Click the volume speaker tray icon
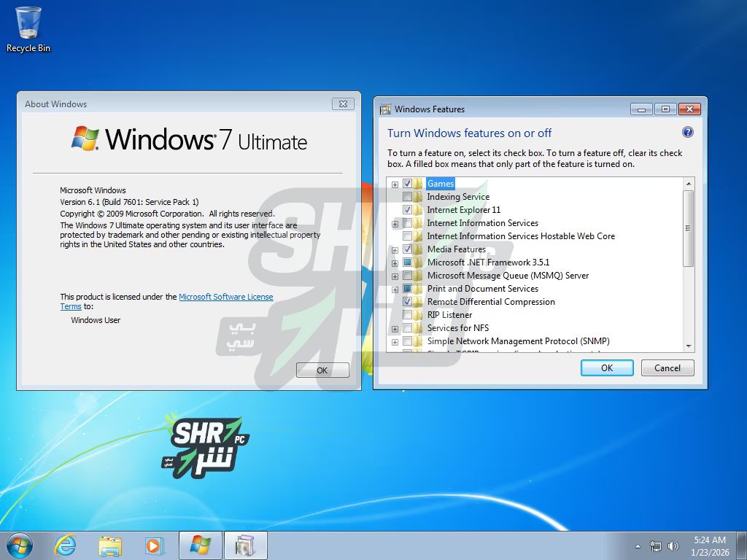The height and width of the screenshot is (560, 747). [673, 546]
